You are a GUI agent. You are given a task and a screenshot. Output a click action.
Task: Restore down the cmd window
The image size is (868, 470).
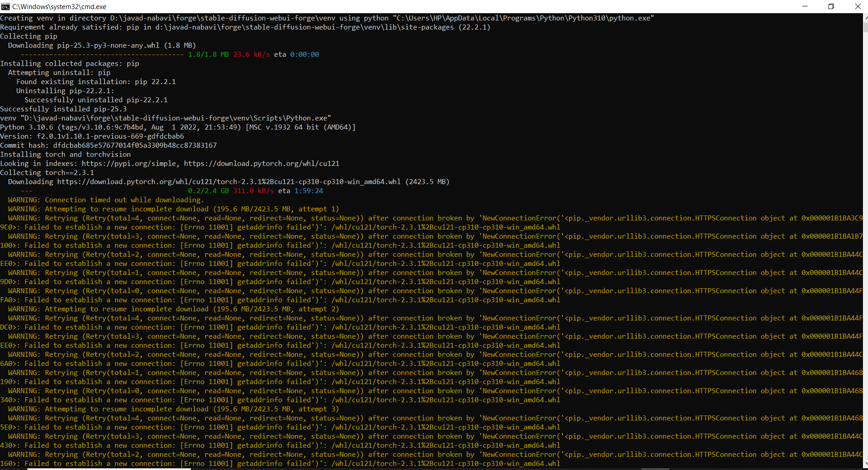click(x=831, y=6)
